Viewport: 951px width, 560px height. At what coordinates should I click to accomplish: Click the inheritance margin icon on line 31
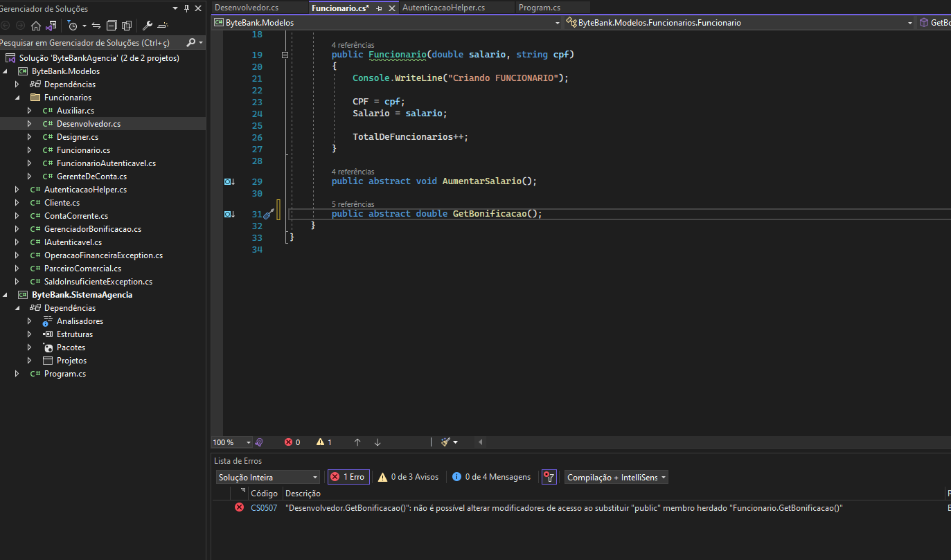pos(229,214)
